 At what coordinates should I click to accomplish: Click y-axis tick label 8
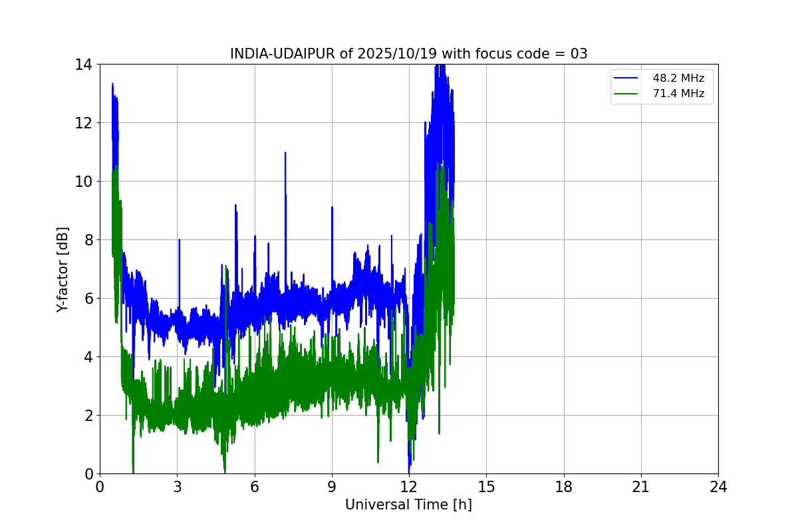[88, 240]
